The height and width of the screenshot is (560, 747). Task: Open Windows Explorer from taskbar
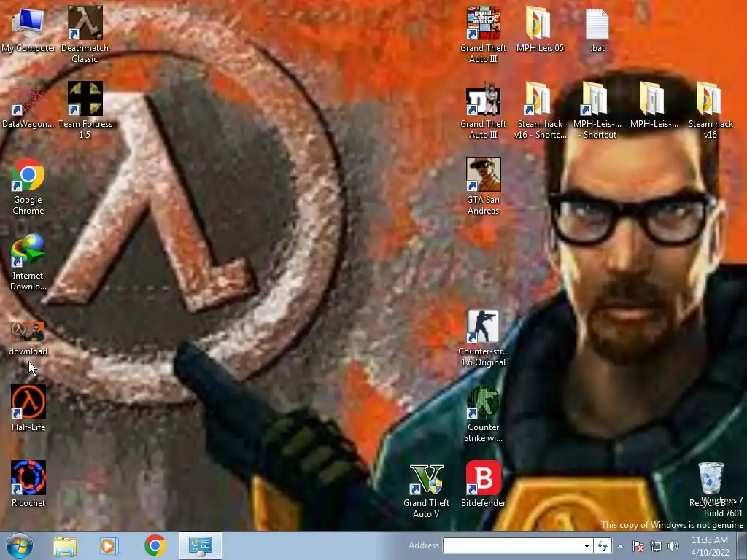(x=65, y=545)
